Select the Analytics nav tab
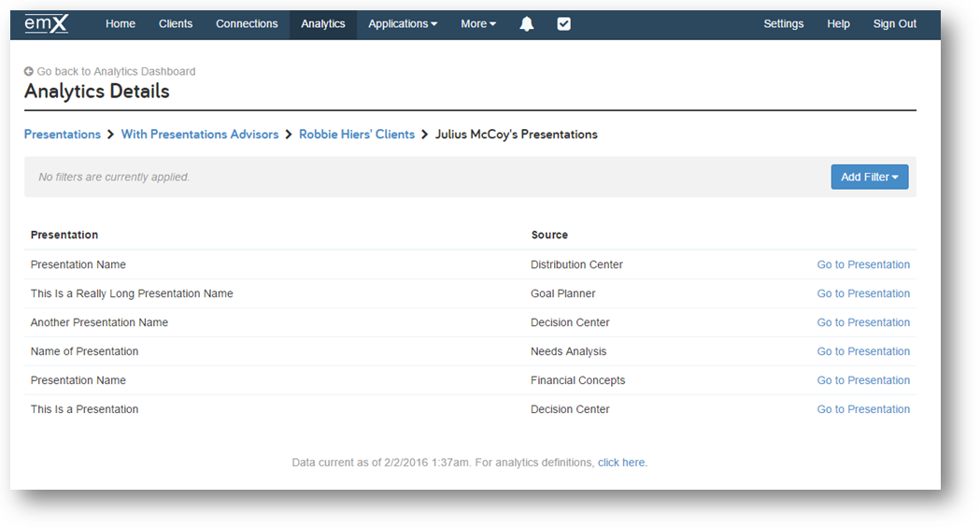Screen dimensions: 980x528 click(323, 23)
